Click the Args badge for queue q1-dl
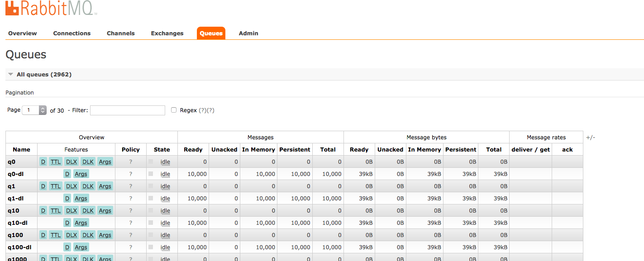The height and width of the screenshot is (261, 644). (x=81, y=198)
